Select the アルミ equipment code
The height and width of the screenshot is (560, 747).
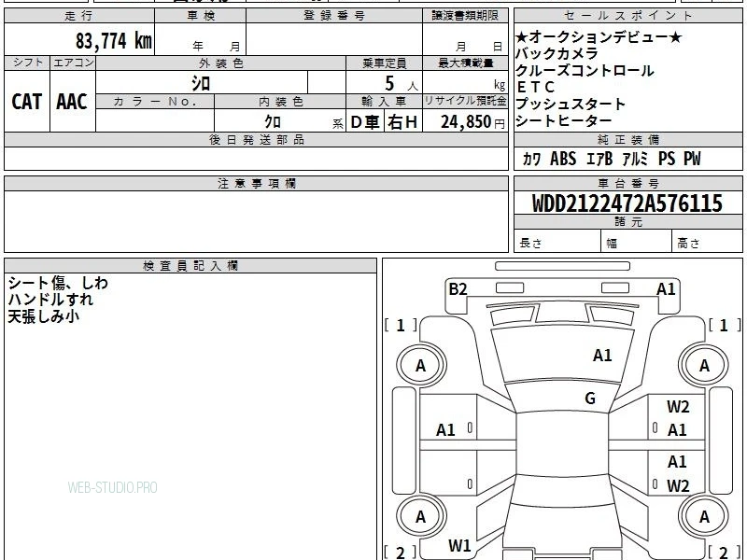coord(635,159)
